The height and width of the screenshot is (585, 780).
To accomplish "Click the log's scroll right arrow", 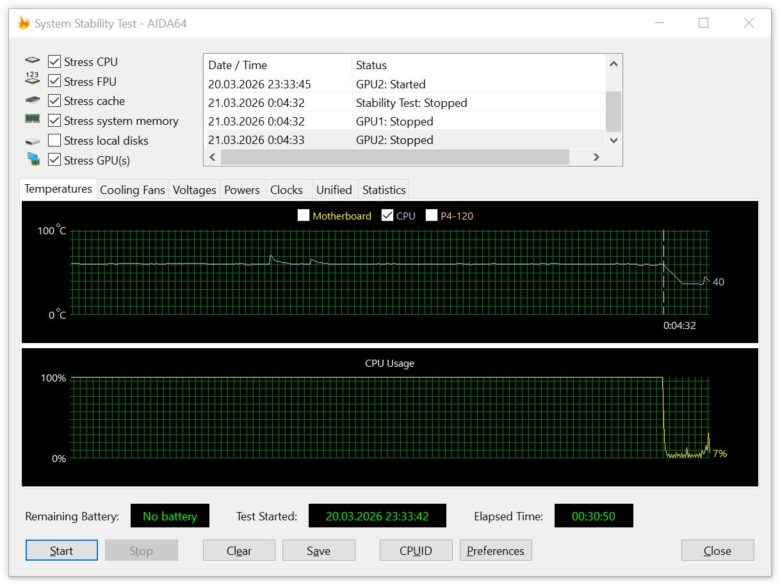I will click(596, 157).
